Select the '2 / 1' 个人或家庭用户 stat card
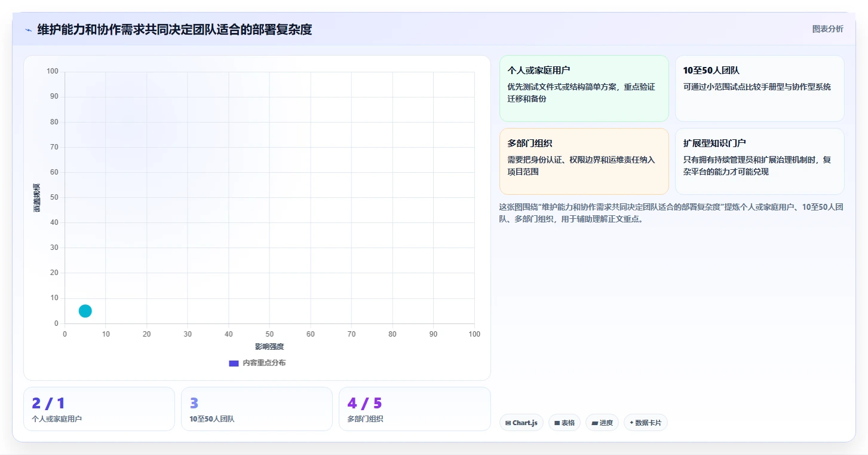 (x=99, y=409)
